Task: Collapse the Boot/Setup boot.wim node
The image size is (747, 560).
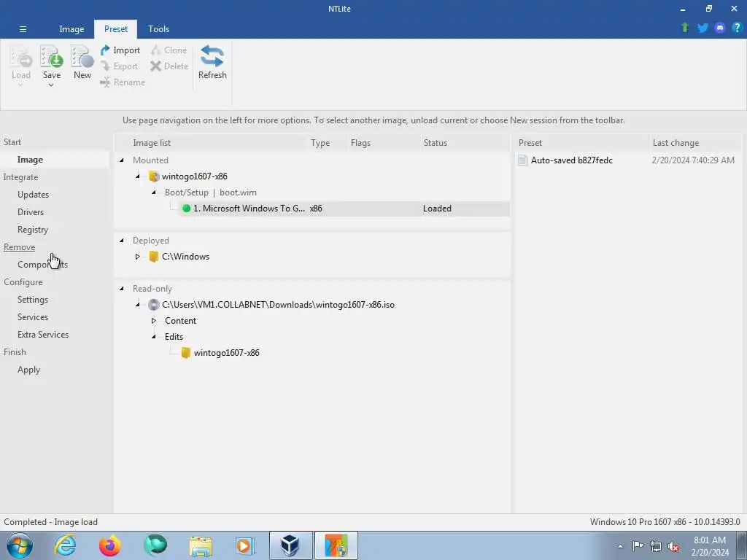Action: click(153, 192)
